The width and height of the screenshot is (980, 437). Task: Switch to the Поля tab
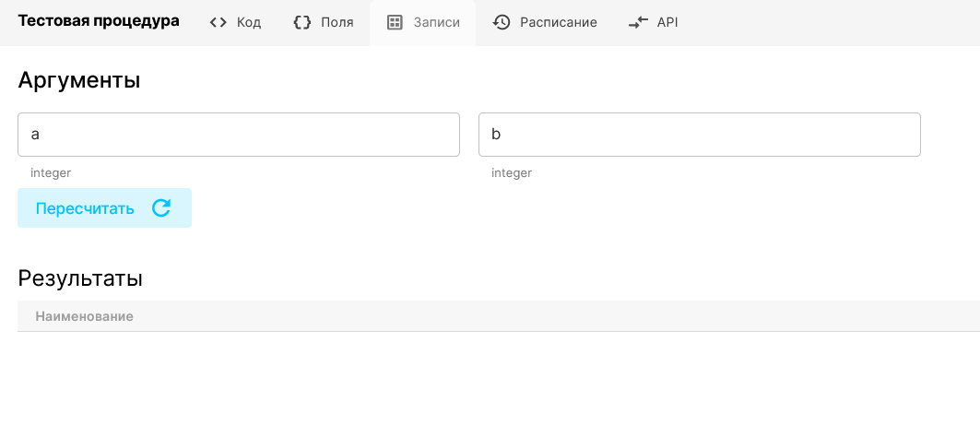point(337,23)
